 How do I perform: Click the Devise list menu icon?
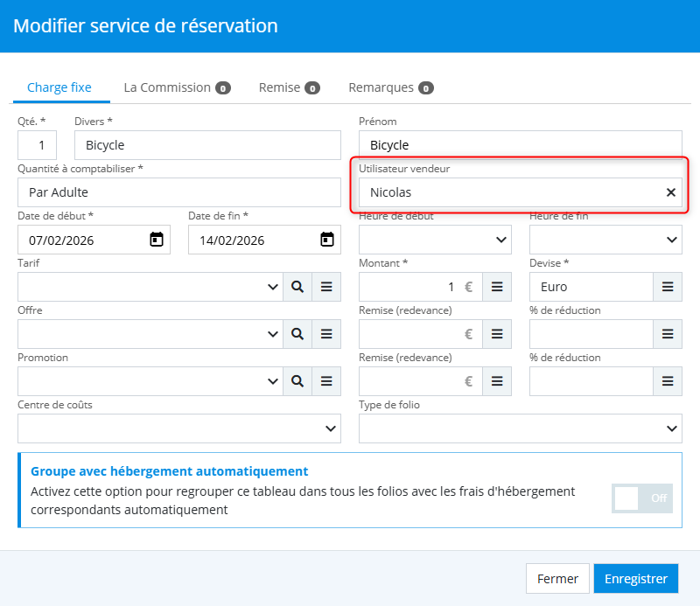(x=667, y=287)
